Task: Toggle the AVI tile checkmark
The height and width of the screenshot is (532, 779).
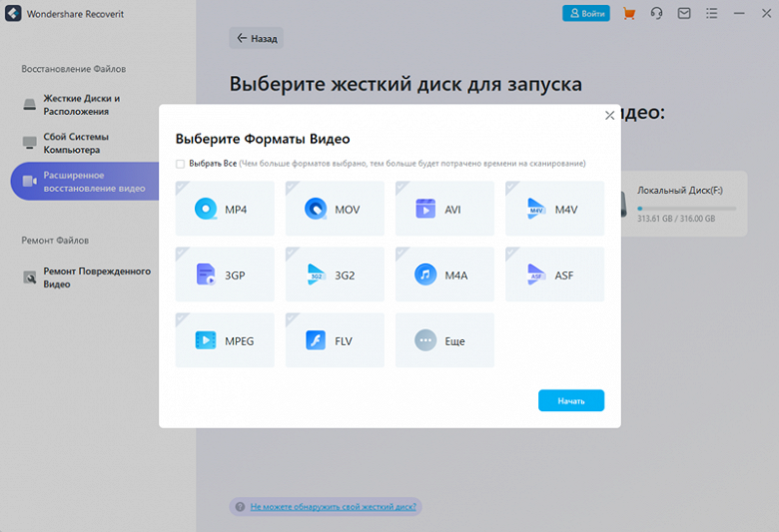Action: 401,188
